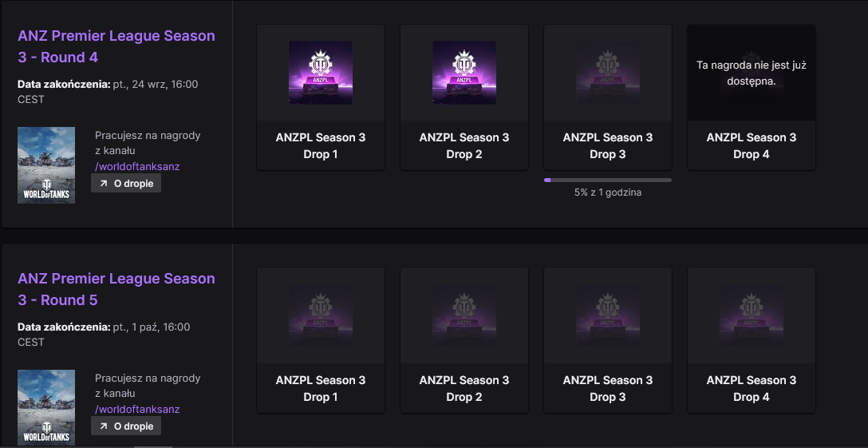Click World of Tanks box art in Round 4
Image resolution: width=868 pixels, height=448 pixels.
point(46,165)
